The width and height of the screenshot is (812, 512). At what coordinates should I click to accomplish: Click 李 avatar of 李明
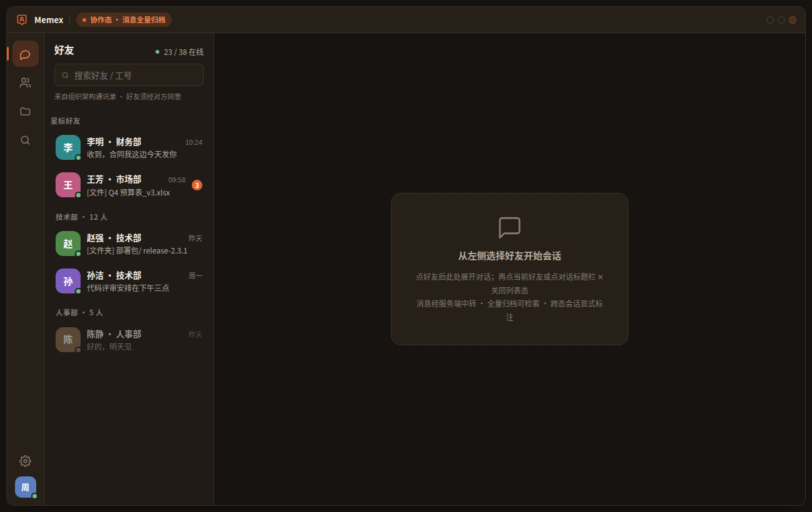coord(68,147)
